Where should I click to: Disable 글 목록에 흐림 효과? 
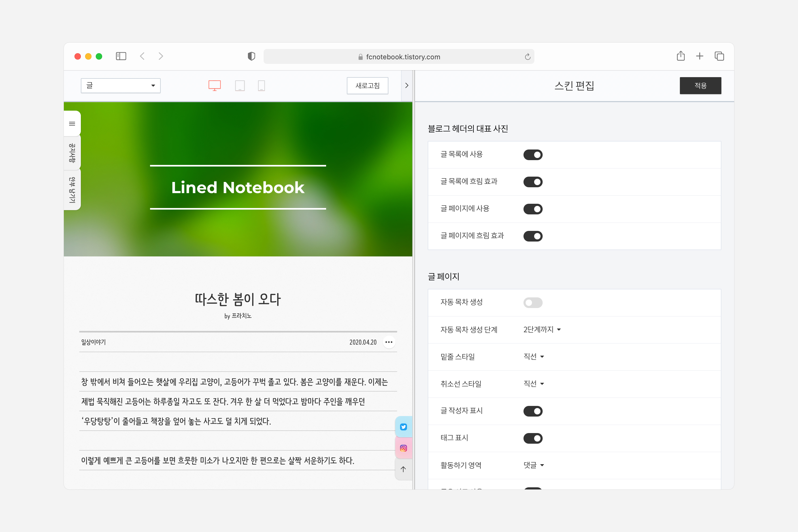pos(533,181)
